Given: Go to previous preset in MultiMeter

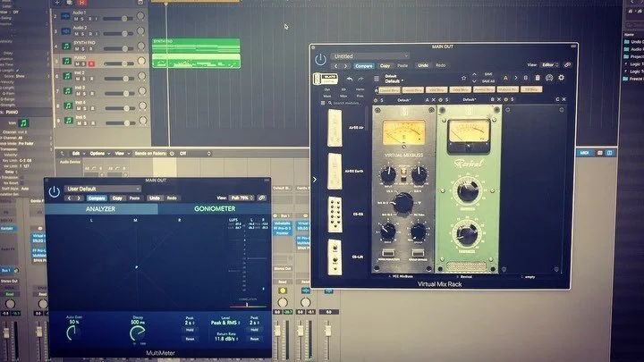Looking at the screenshot, I should tap(69, 198).
